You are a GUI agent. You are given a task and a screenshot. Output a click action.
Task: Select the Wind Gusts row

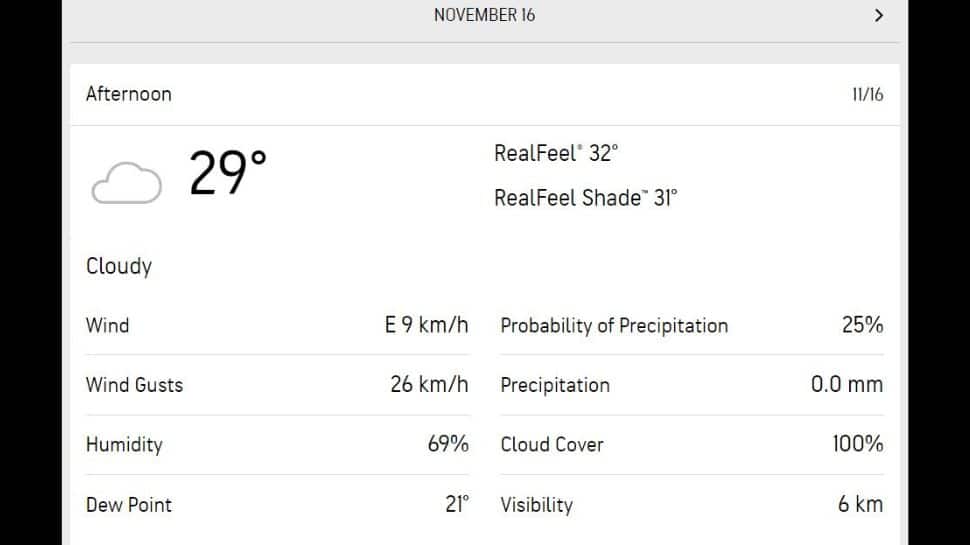pos(277,385)
